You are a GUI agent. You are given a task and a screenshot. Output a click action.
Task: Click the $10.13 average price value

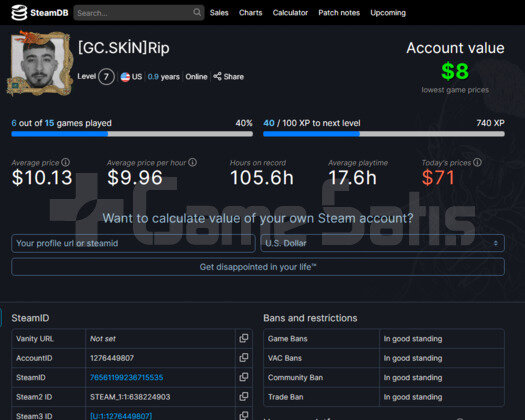coord(42,178)
